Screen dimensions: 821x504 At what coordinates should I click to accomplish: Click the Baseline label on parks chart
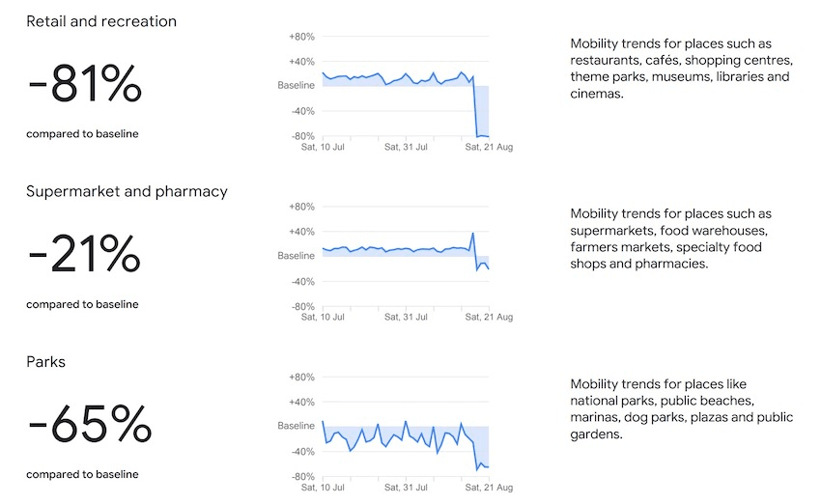(297, 426)
